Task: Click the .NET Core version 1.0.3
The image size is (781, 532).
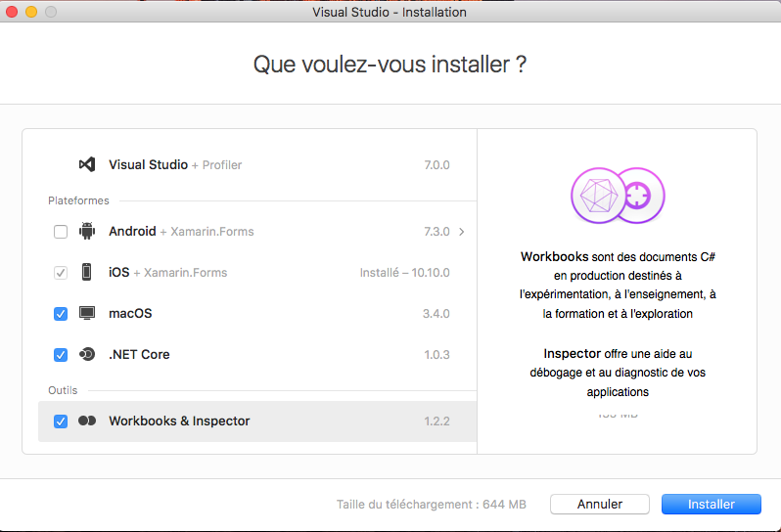Action: point(436,355)
